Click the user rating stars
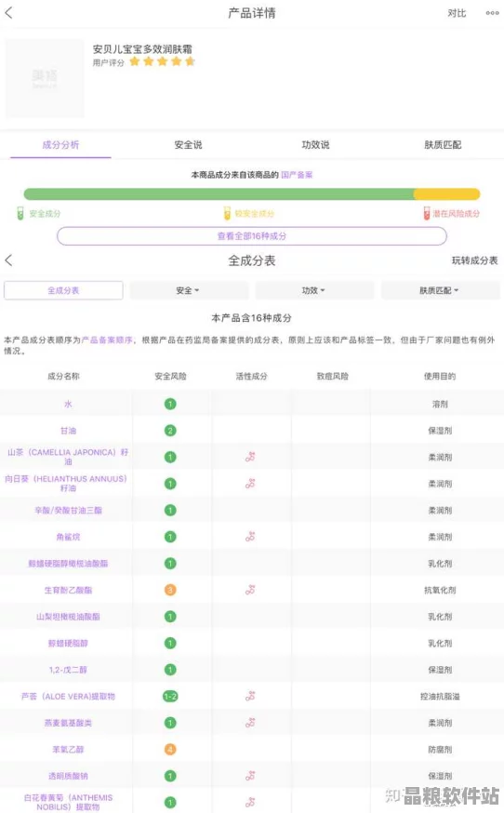Screen dimensions: 504x813 [x=162, y=61]
